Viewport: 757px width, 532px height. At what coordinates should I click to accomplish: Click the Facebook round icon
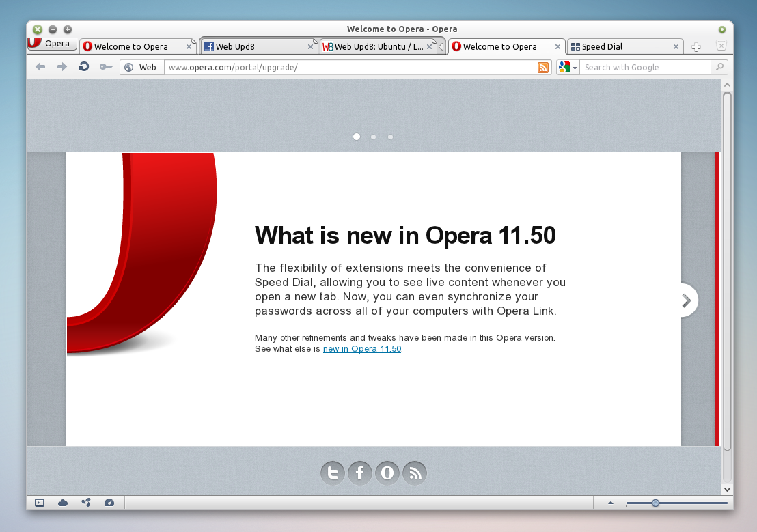pyautogui.click(x=359, y=473)
